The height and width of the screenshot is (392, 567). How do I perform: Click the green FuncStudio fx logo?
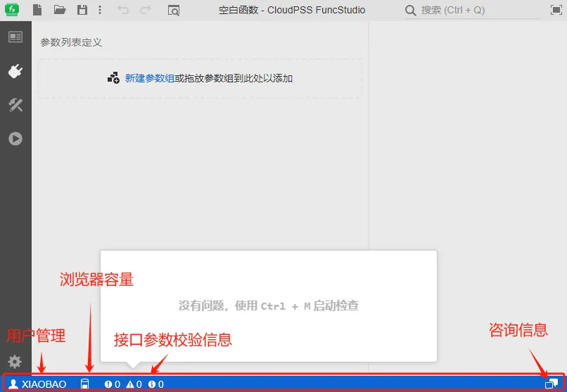12,10
